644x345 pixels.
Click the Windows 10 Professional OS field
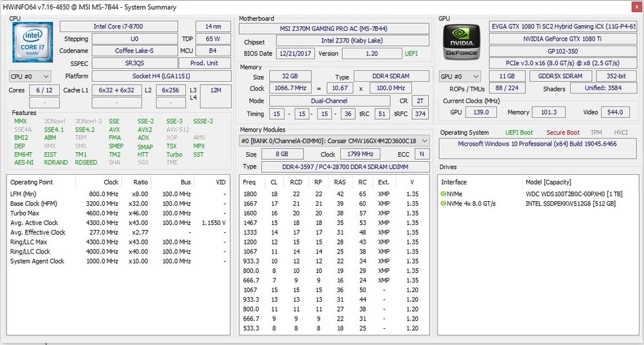point(537,148)
